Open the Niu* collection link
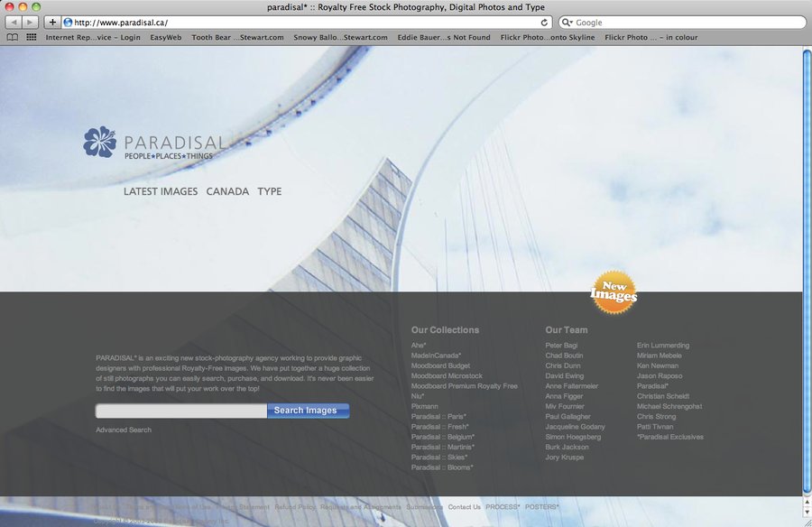Viewport: 812px width, 527px height. pyautogui.click(x=418, y=396)
